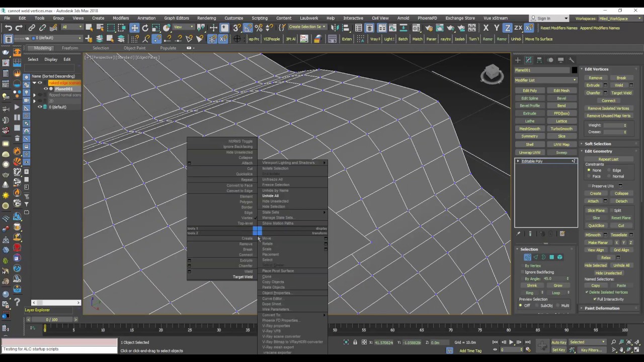The image size is (644, 362).
Task: Open the Utilities wrench icon
Action: [x=572, y=60]
